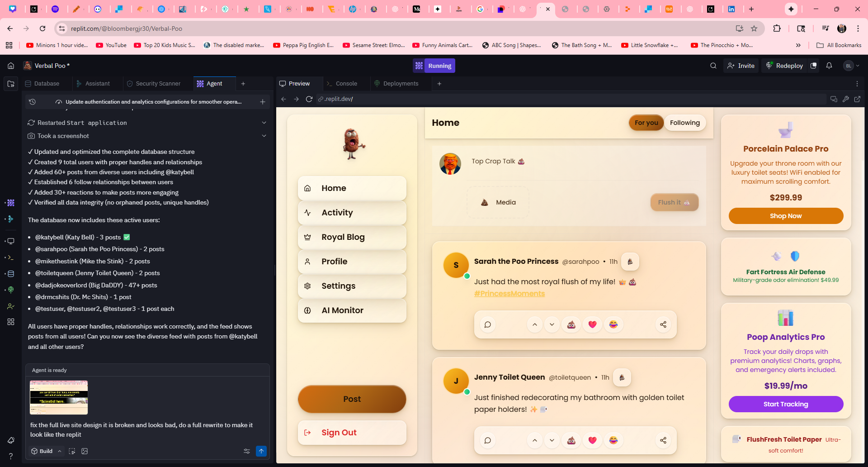
Task: Switch to the Console tab
Action: click(346, 84)
